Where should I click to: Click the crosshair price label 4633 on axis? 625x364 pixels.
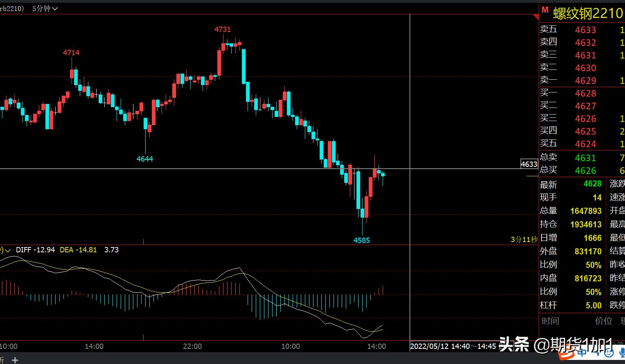(529, 164)
